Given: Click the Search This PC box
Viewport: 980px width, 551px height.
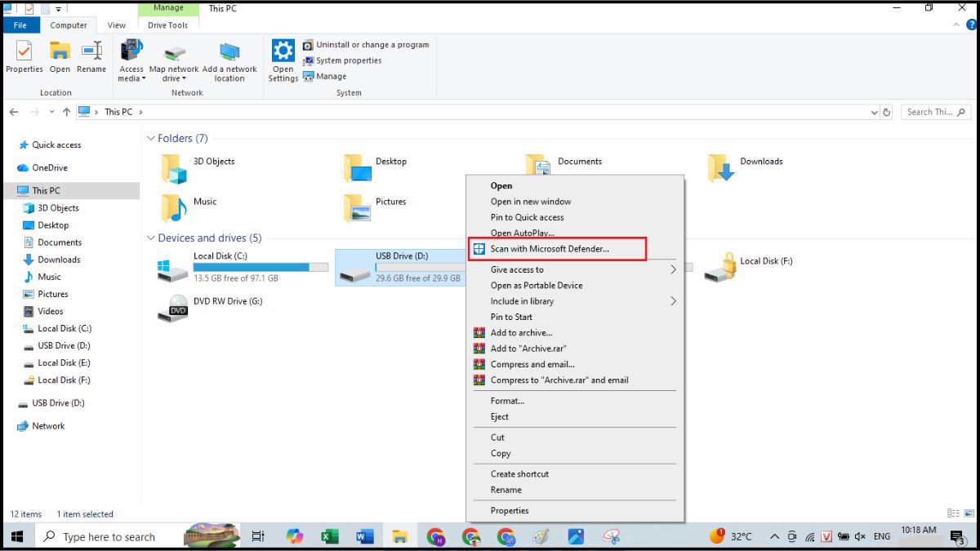Looking at the screenshot, I should [x=936, y=112].
